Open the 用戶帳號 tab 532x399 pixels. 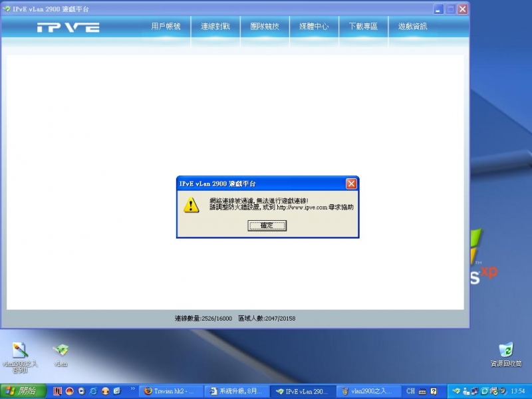click(x=166, y=27)
